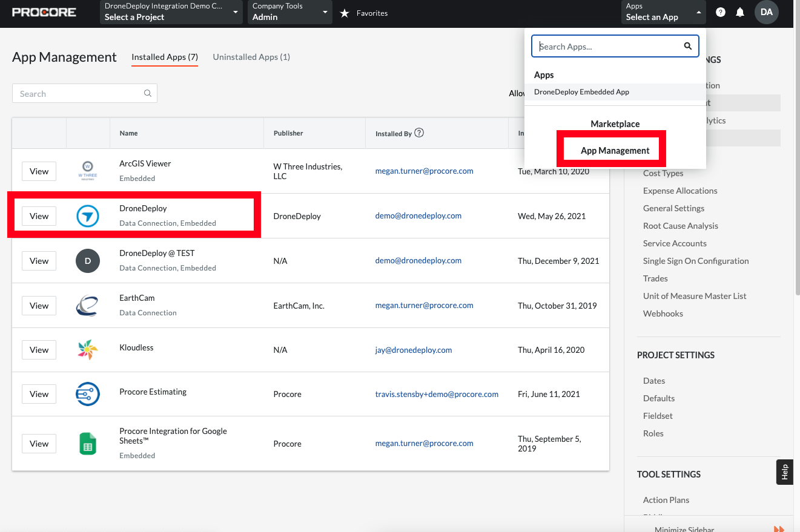Image resolution: width=800 pixels, height=532 pixels.
Task: View the Procore Estimating app
Action: pos(39,394)
